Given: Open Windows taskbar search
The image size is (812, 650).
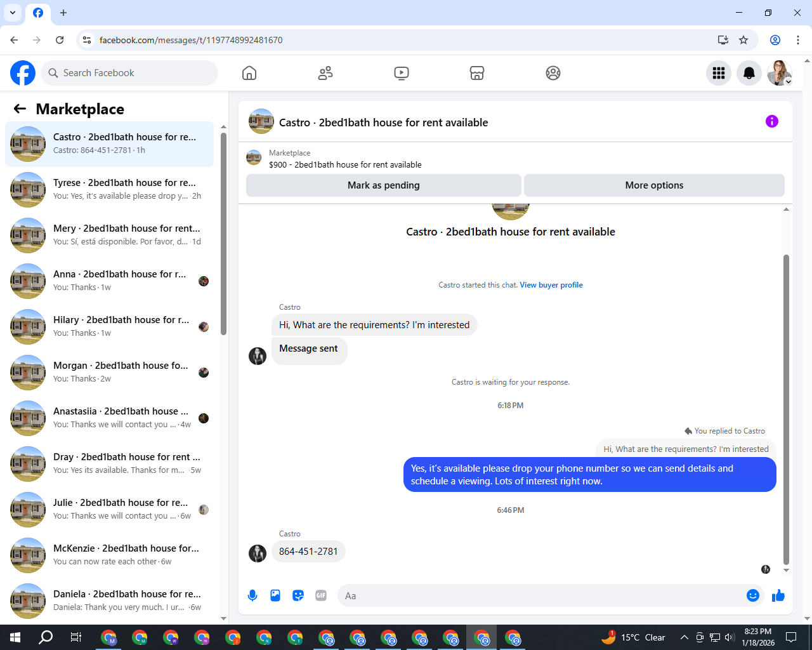Looking at the screenshot, I should click(46, 637).
